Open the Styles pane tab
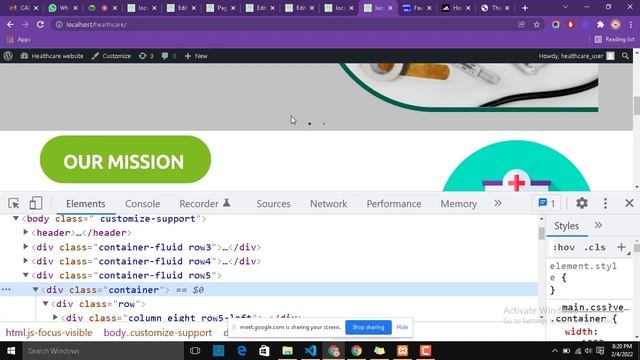Viewport: 640px width, 360px height. tap(566, 226)
